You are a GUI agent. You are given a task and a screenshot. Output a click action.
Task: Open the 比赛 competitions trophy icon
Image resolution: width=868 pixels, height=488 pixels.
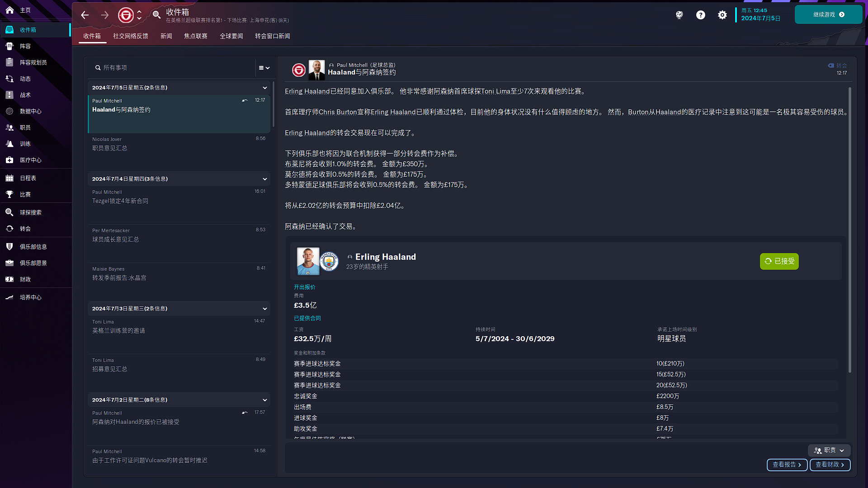[x=9, y=194]
